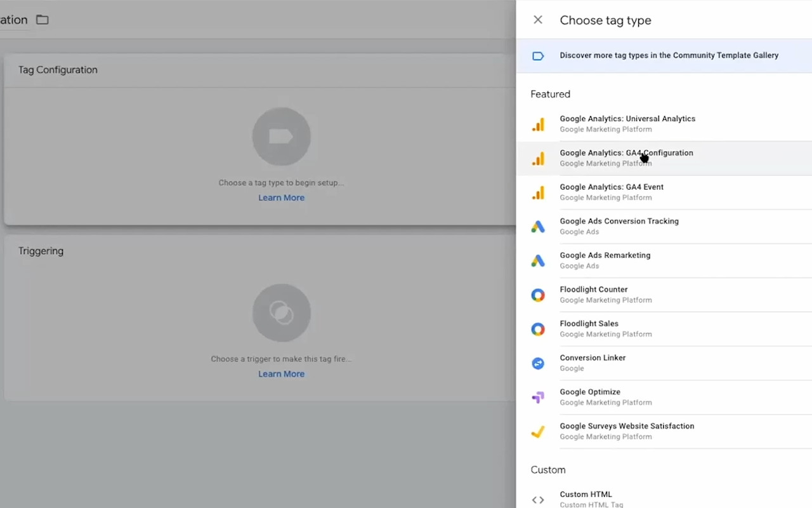Select Floodlight Sales tag type

(x=664, y=329)
